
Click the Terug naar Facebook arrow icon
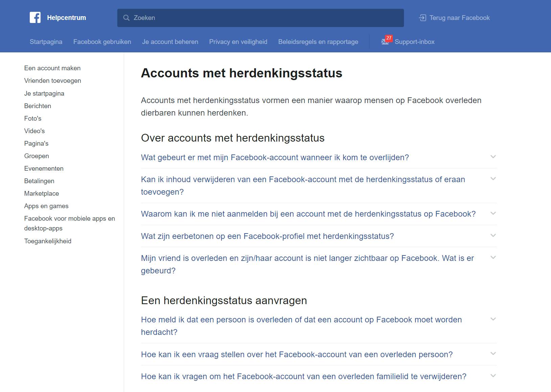point(423,18)
